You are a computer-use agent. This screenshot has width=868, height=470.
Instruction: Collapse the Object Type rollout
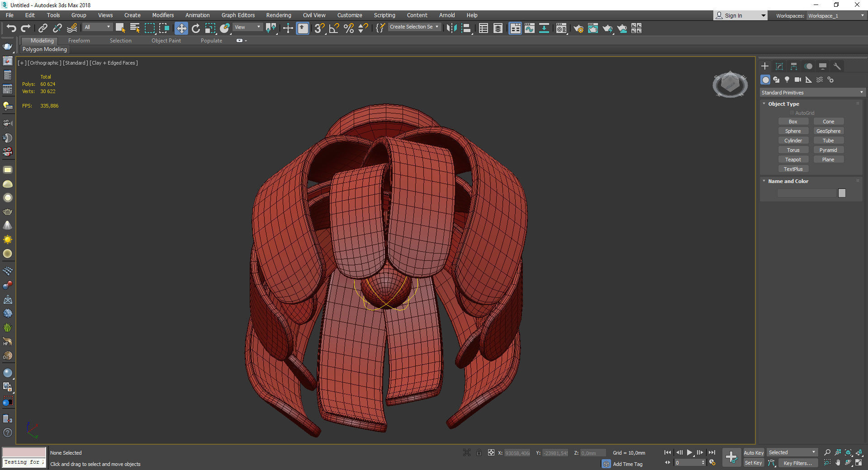[783, 104]
